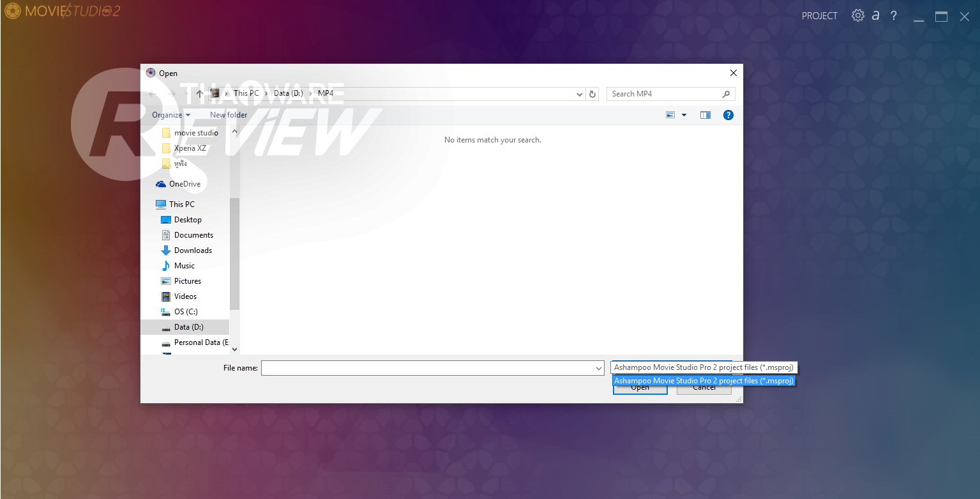This screenshot has height=499, width=980.
Task: Select This PC in the address breadcrumb
Action: pos(246,93)
